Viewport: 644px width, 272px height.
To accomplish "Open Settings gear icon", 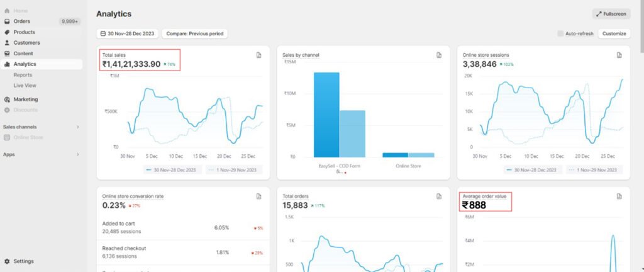I will tap(7, 261).
